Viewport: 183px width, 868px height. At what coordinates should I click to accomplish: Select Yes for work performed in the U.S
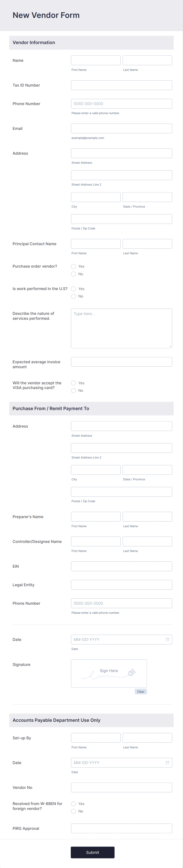click(73, 289)
